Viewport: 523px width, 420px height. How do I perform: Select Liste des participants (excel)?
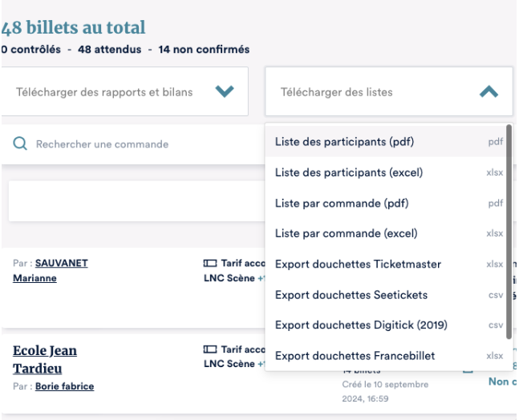coord(348,172)
